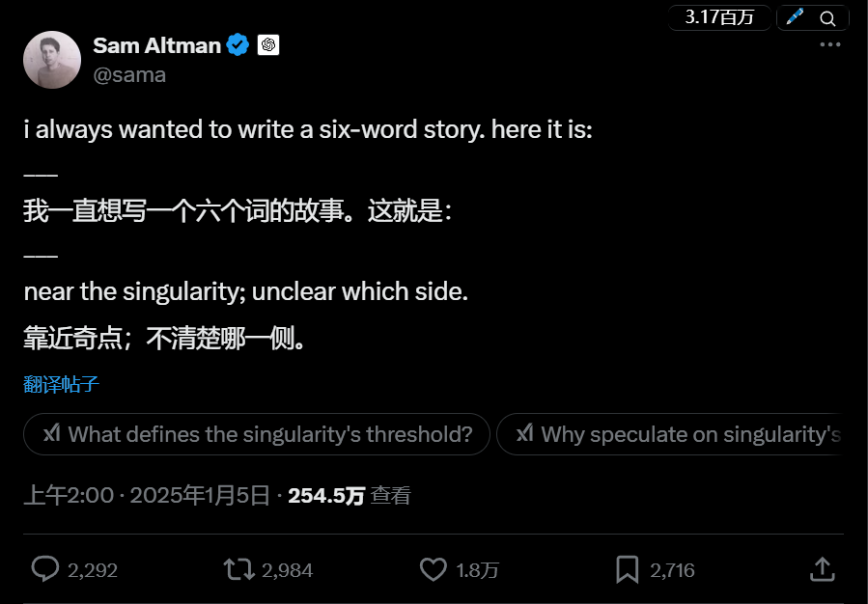The height and width of the screenshot is (604, 868).
Task: Ask Grok "What defines the singularity's threshold?"
Action: point(257,434)
